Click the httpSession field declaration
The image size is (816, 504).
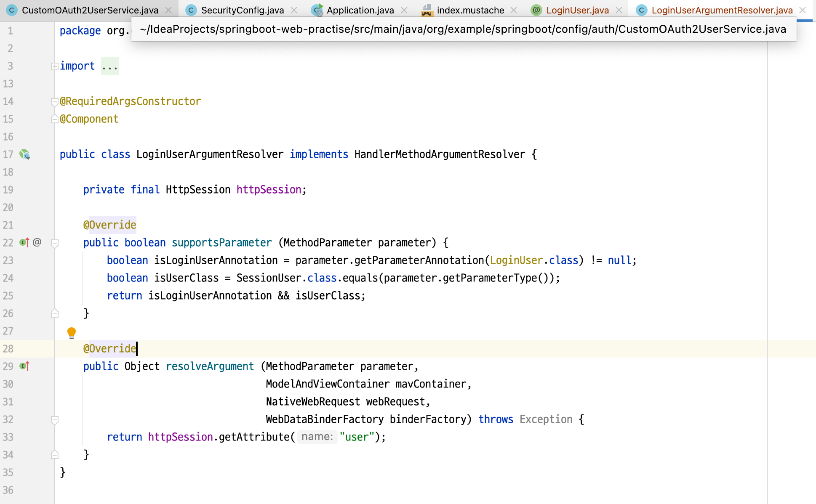(269, 190)
